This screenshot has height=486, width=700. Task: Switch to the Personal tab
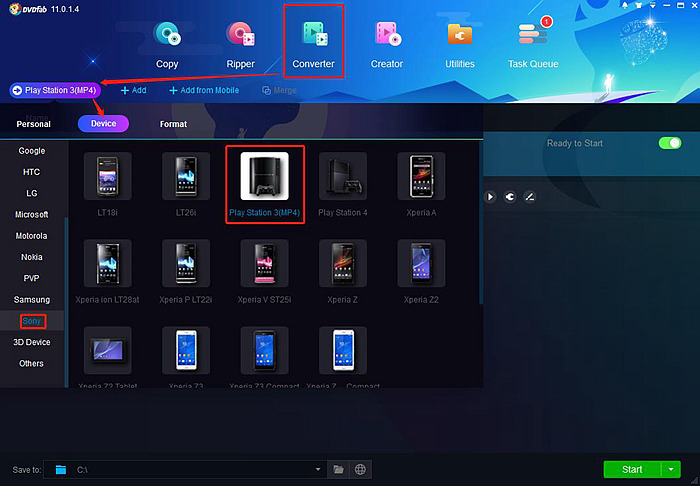point(33,124)
